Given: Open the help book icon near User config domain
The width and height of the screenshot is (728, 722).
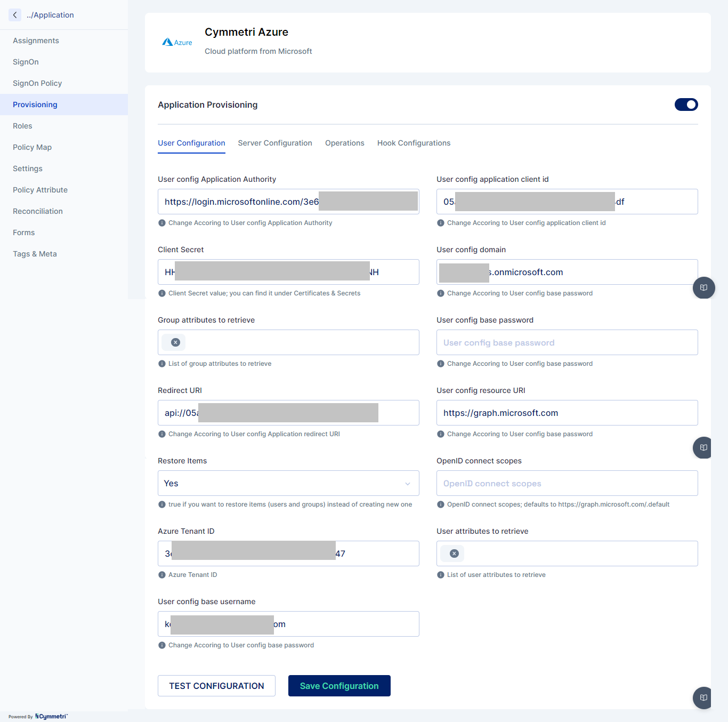Looking at the screenshot, I should [703, 287].
